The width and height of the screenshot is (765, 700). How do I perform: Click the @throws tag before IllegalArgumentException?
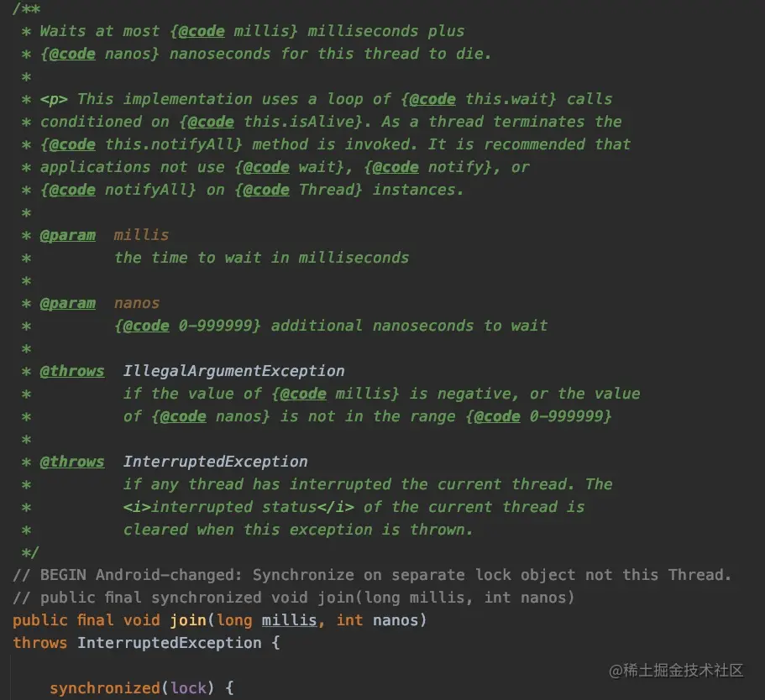pos(72,371)
